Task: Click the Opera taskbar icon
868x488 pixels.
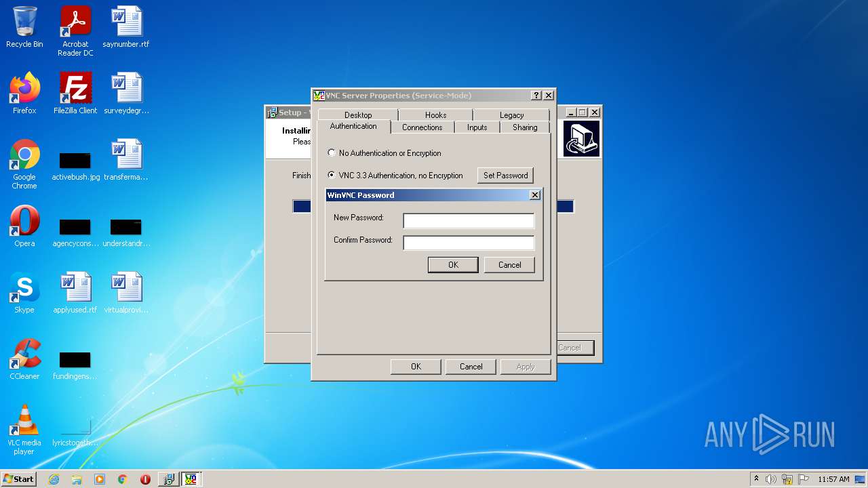Action: point(145,479)
